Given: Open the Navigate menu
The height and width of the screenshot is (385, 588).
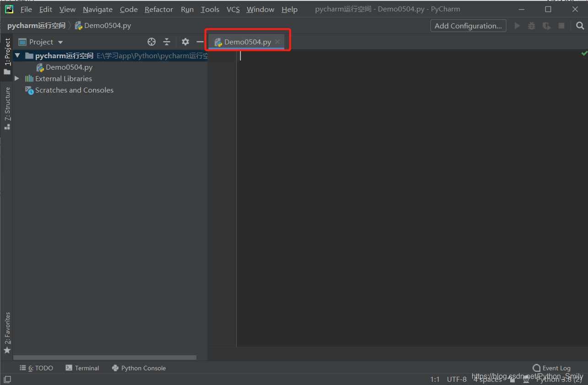Looking at the screenshot, I should (x=98, y=9).
